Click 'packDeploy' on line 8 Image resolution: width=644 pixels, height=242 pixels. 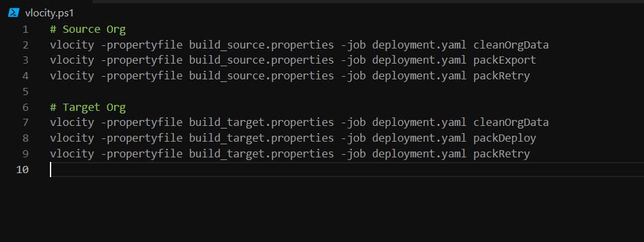point(505,138)
